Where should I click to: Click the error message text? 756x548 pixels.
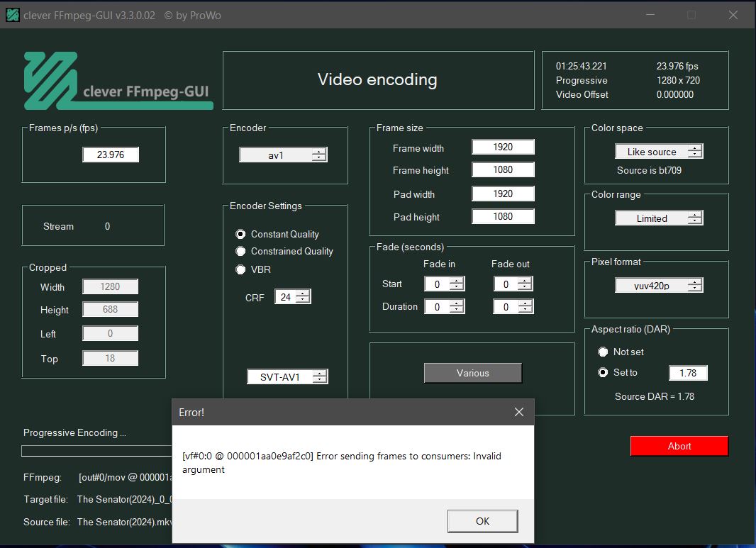click(341, 463)
